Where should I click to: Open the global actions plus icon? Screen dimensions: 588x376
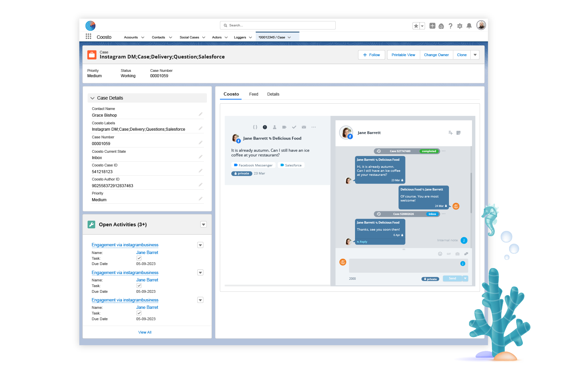[432, 26]
